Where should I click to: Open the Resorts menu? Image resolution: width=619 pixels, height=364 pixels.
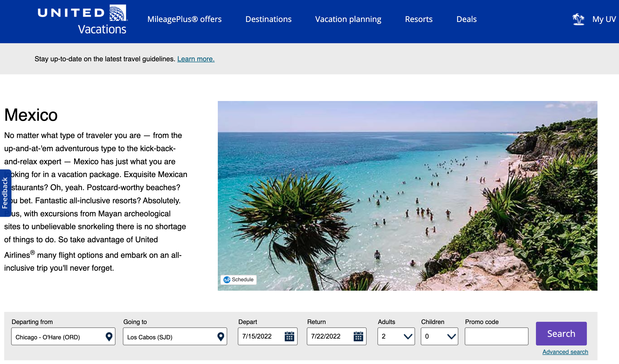point(419,19)
